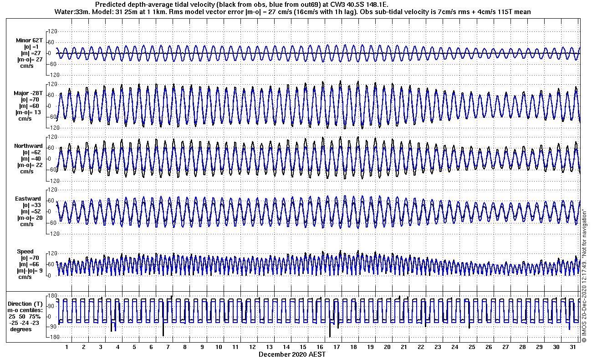Viewport: 592px width, 364px height.
Task: Click the '|m| =27' value under Minor
Action: click(x=31, y=53)
